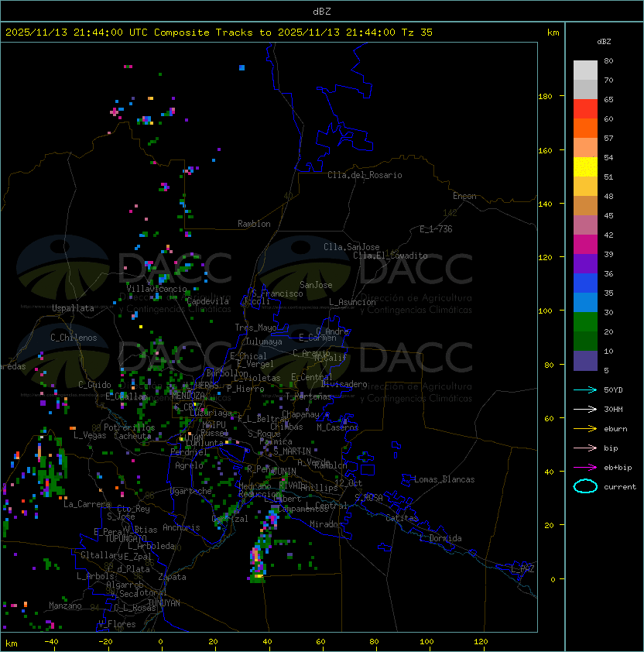Click the yellow eburn arrow in the legend
This screenshot has width=644, height=652.
click(585, 429)
